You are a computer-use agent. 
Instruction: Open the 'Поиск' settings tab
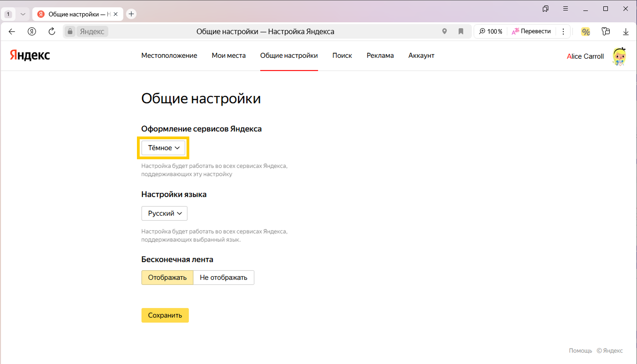342,56
